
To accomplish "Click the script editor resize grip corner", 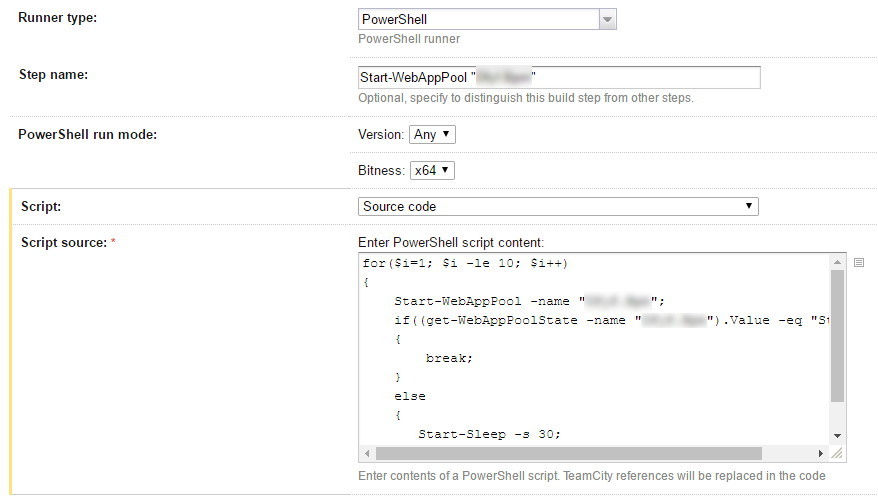I will [837, 453].
